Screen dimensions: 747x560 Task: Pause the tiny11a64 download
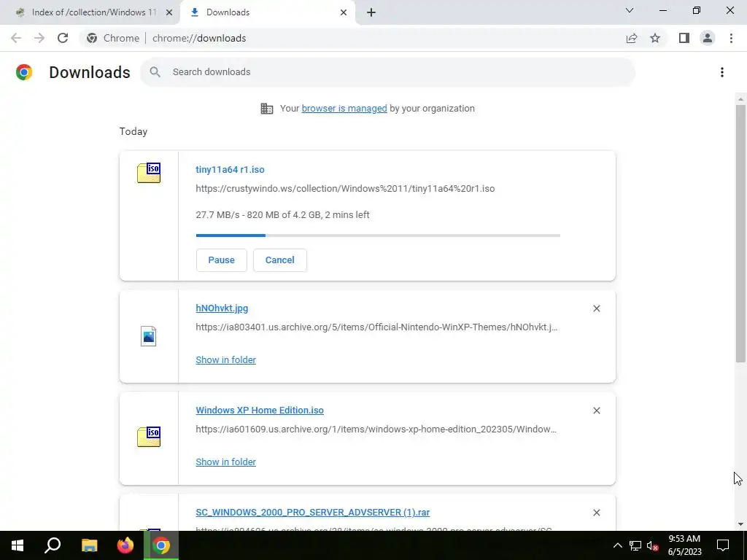[x=222, y=260]
